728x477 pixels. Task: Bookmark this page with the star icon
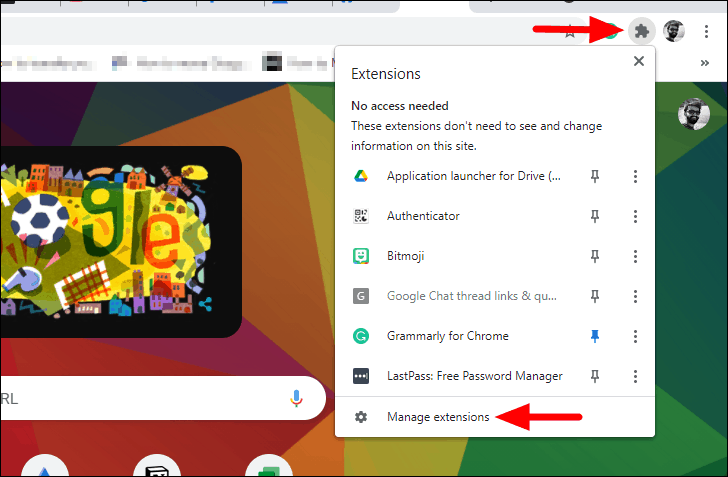(570, 32)
